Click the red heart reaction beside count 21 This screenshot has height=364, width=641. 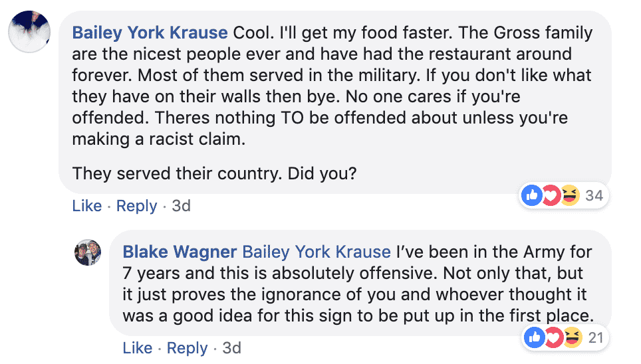tap(554, 337)
